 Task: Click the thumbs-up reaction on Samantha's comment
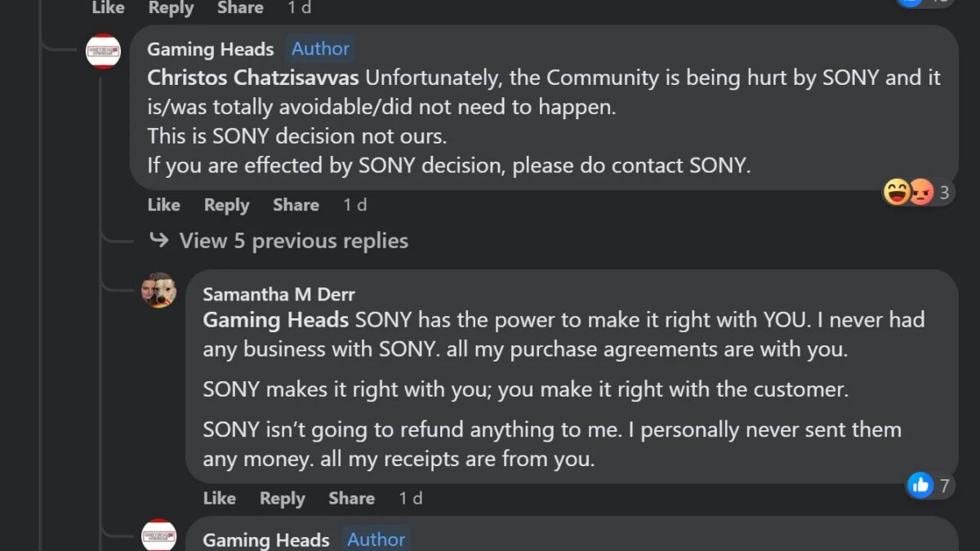(x=919, y=485)
